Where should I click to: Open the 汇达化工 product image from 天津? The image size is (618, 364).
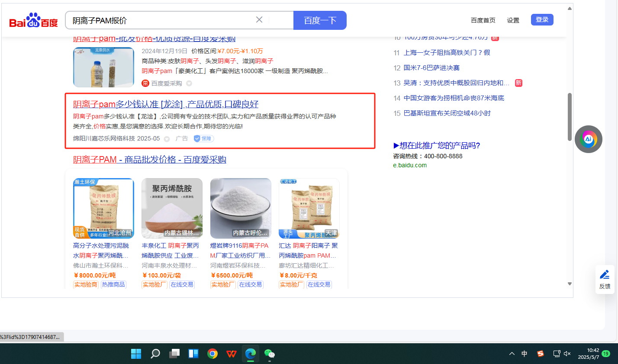pyautogui.click(x=309, y=208)
